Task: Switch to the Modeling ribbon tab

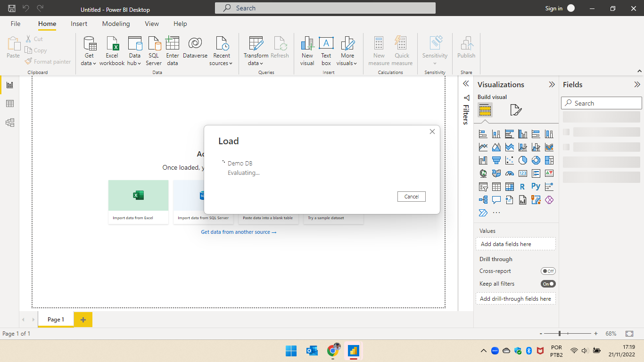Action: [x=116, y=24]
